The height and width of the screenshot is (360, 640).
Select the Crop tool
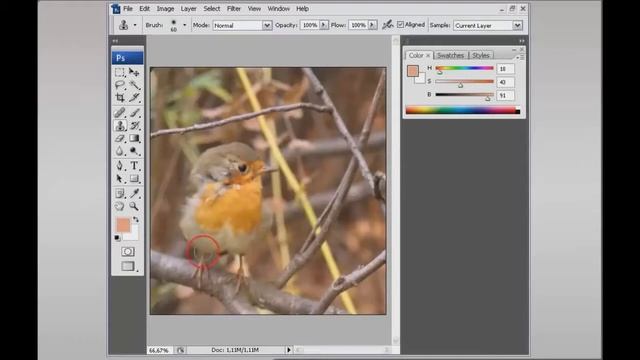point(120,97)
